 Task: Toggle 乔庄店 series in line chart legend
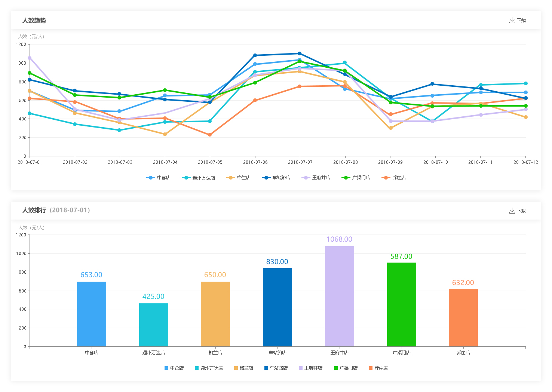(394, 178)
